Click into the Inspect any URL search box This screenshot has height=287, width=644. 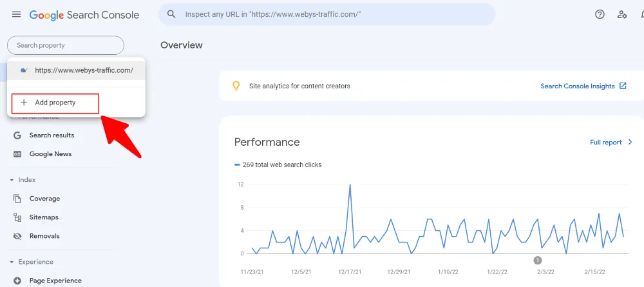327,14
